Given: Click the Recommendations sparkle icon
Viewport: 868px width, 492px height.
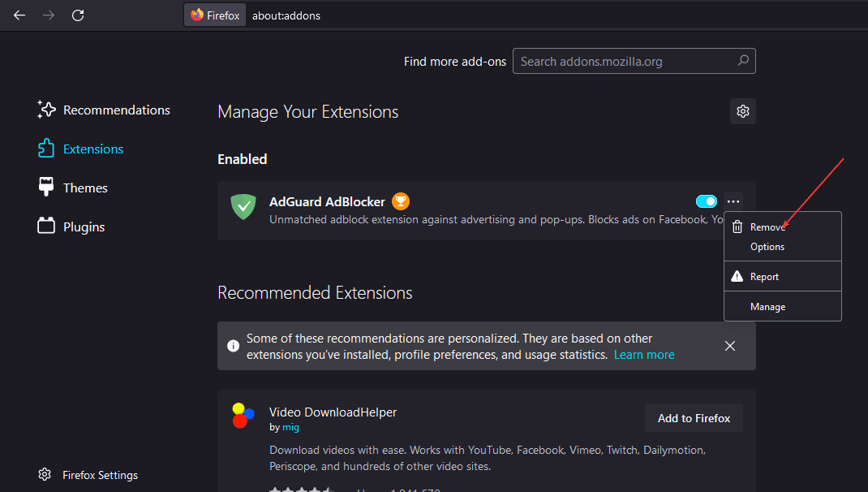Looking at the screenshot, I should [46, 109].
